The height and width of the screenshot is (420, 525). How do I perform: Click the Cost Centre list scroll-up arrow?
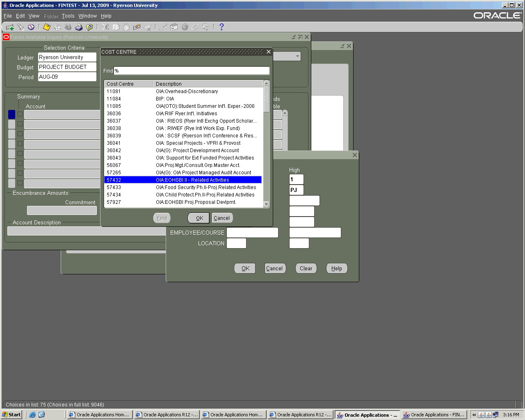pyautogui.click(x=266, y=84)
